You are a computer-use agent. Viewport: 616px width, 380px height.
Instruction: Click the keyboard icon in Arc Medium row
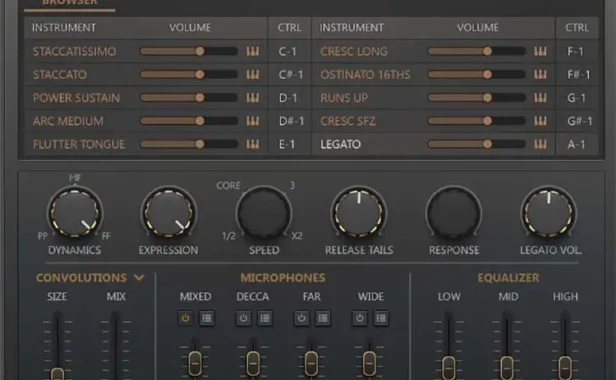point(253,121)
